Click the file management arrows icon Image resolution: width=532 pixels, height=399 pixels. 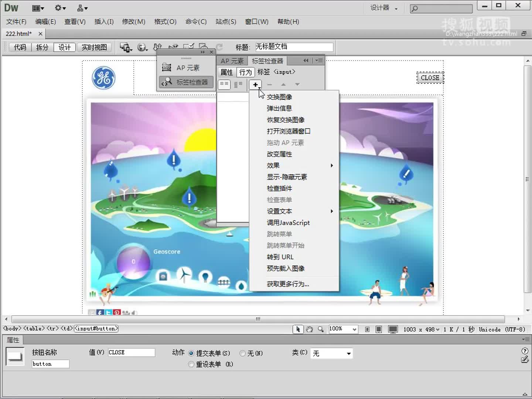tap(158, 46)
